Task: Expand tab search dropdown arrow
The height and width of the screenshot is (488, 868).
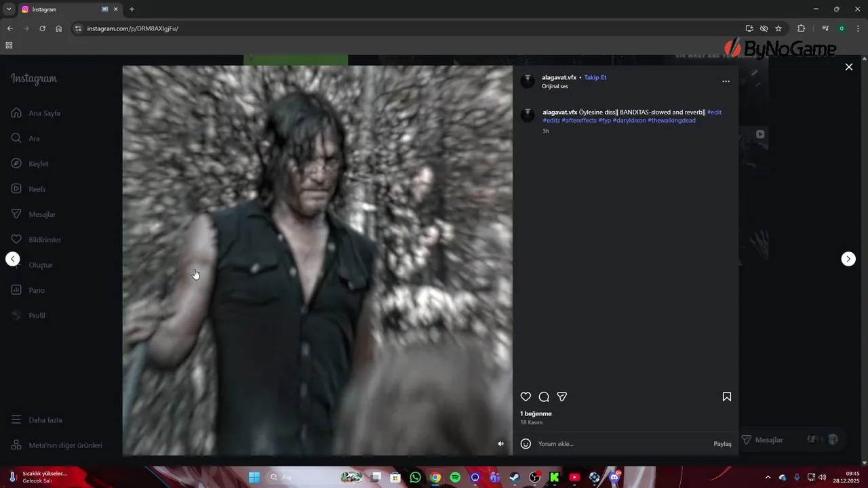Action: 9,9
